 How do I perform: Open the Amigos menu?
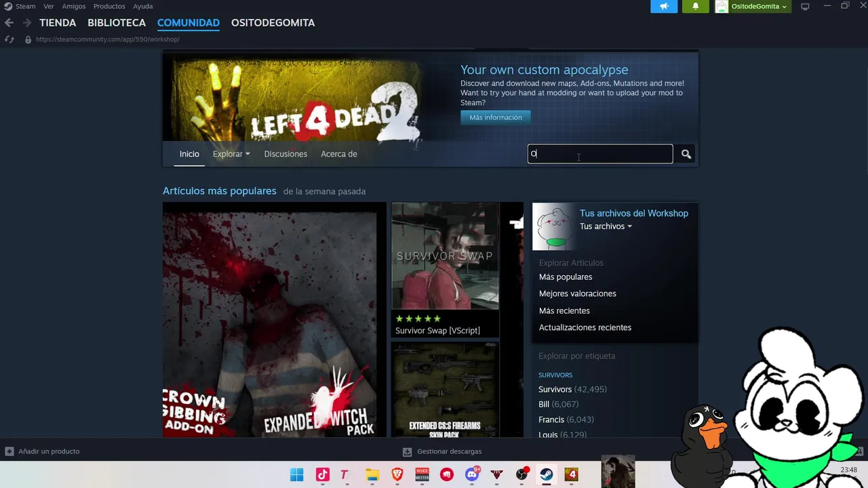tap(74, 6)
